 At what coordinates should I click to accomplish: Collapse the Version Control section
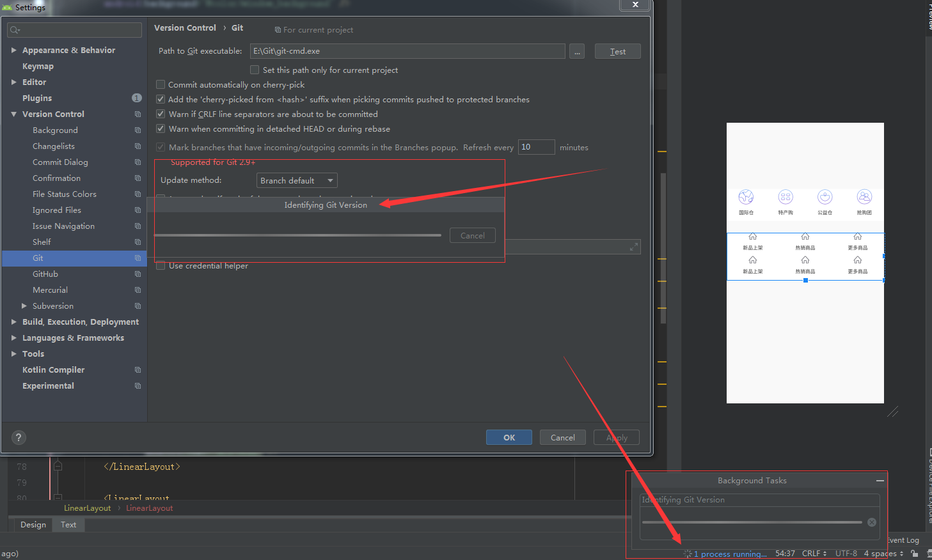coord(14,114)
